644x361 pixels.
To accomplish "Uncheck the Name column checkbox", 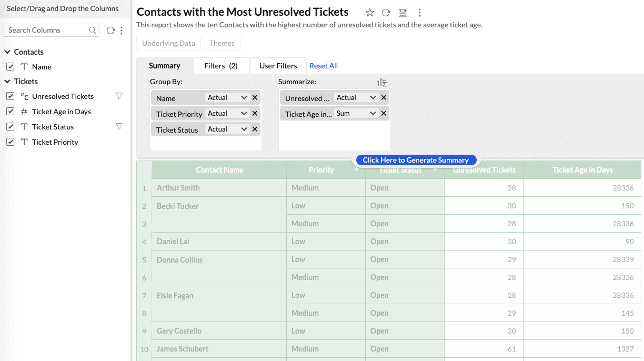I will pyautogui.click(x=10, y=67).
